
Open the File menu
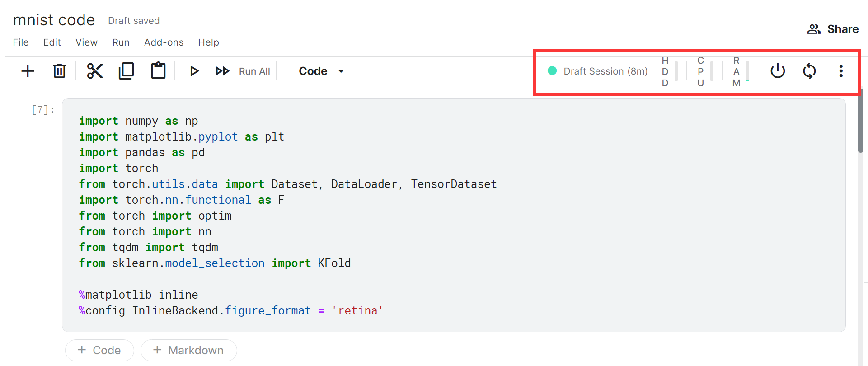coord(21,42)
